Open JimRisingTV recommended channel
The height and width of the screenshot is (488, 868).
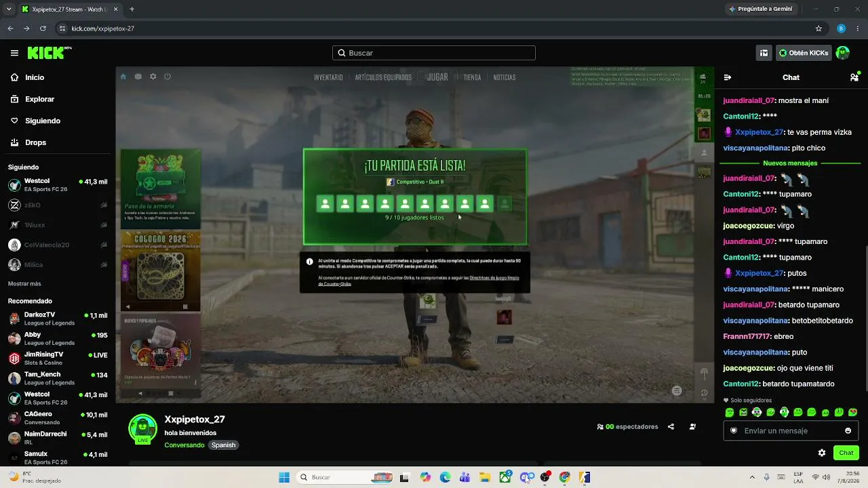(58, 359)
